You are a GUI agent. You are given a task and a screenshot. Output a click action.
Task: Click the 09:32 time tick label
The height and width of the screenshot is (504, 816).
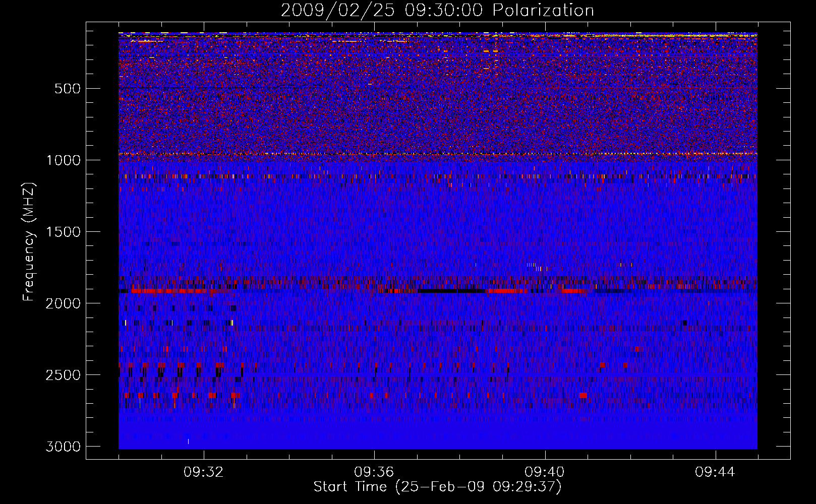point(204,472)
